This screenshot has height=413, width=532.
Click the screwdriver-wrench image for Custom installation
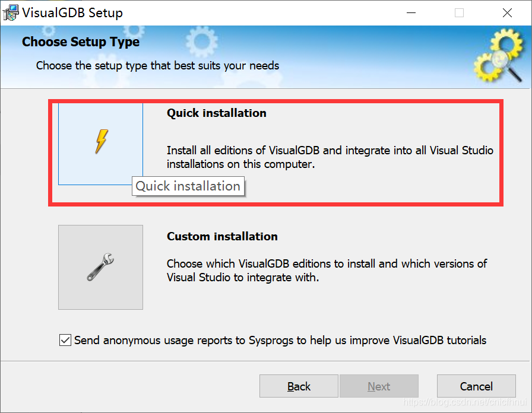click(x=100, y=267)
